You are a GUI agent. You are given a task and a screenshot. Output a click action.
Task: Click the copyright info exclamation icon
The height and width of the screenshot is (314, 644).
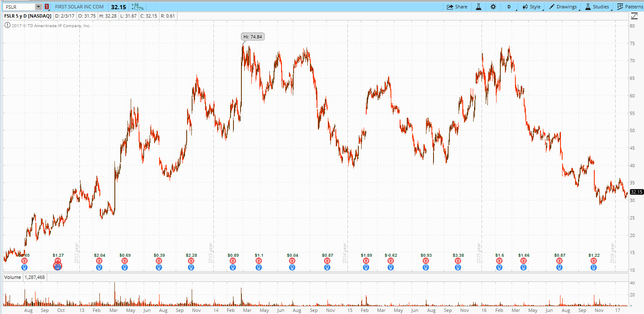coord(7,26)
